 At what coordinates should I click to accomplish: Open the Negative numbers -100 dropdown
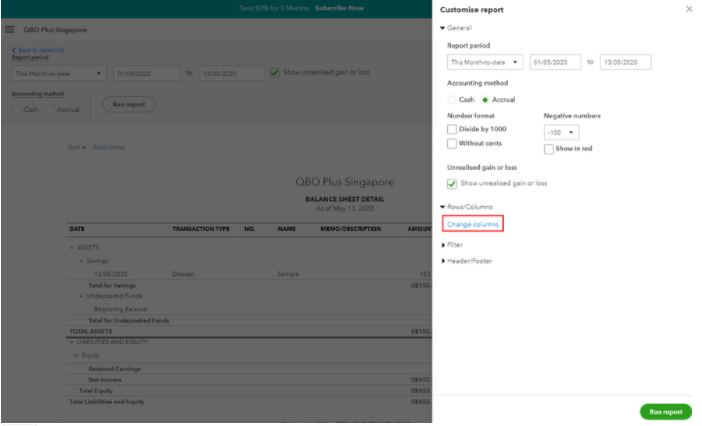(561, 132)
